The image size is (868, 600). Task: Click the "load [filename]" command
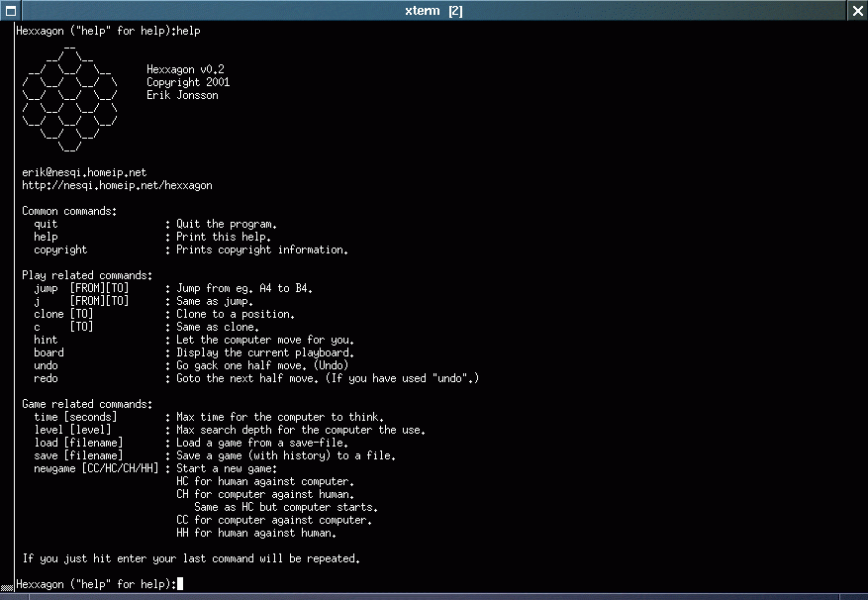pyautogui.click(x=78, y=443)
